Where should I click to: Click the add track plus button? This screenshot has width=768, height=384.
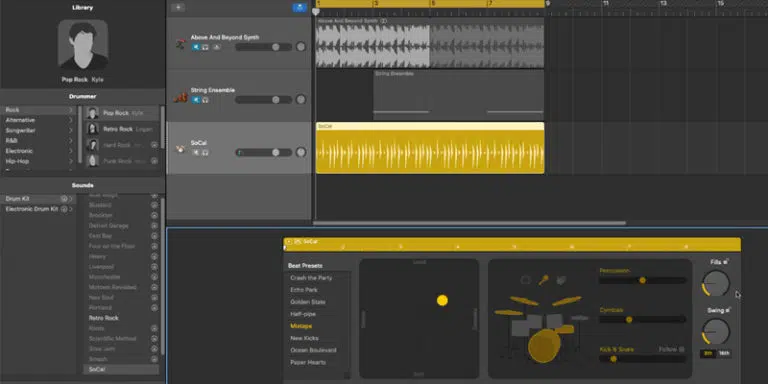pos(178,7)
